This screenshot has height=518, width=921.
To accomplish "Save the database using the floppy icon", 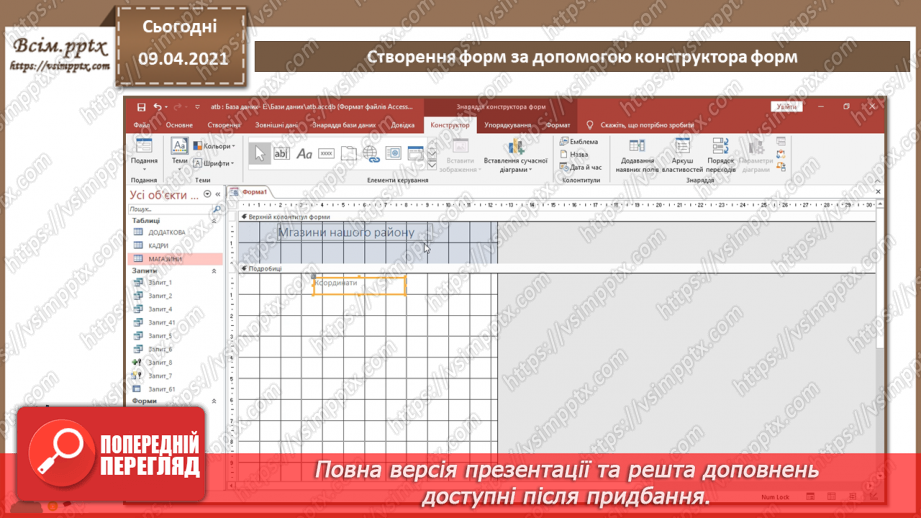I will [x=141, y=107].
